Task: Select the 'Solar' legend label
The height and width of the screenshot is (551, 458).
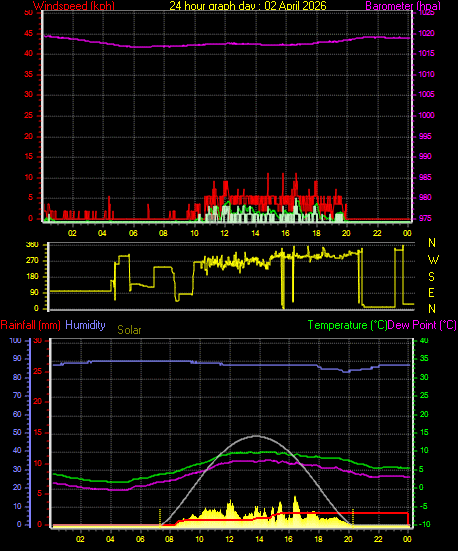Action: (129, 330)
